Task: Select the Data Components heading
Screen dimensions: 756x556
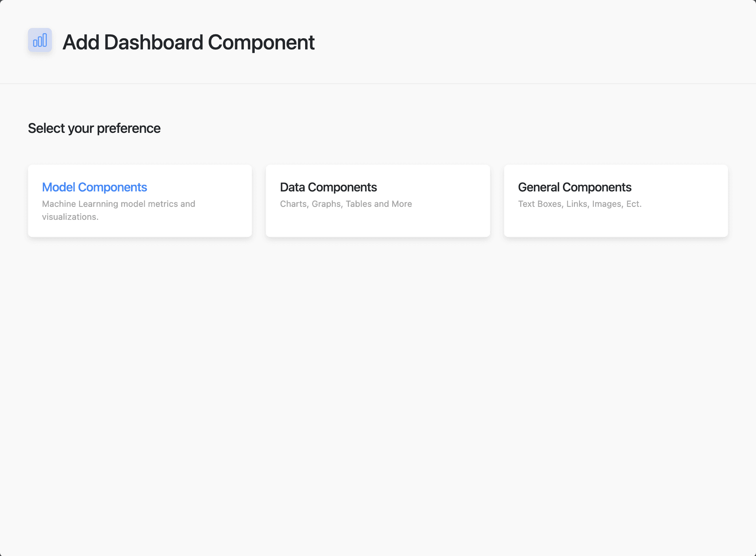Action: coord(328,187)
